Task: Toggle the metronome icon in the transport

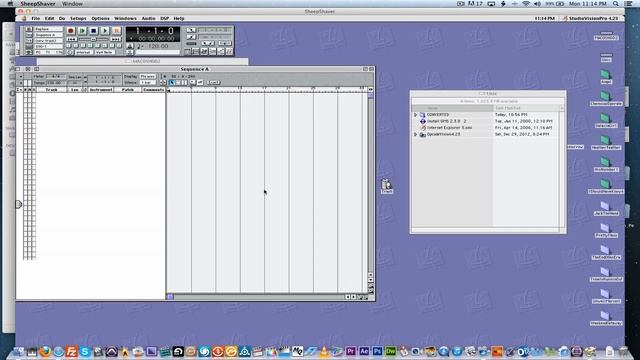Action: coord(130,46)
